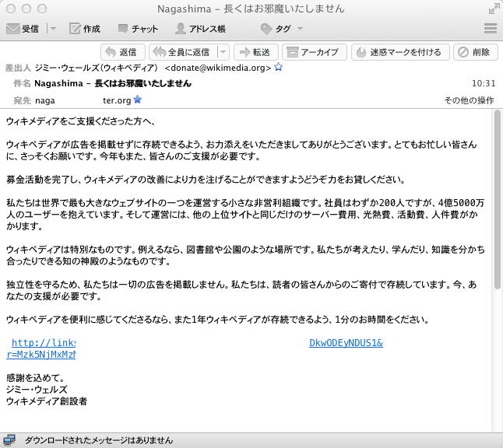
Task: Click the r=Mzk5NjMxMz link fragment
Action: [x=41, y=355]
